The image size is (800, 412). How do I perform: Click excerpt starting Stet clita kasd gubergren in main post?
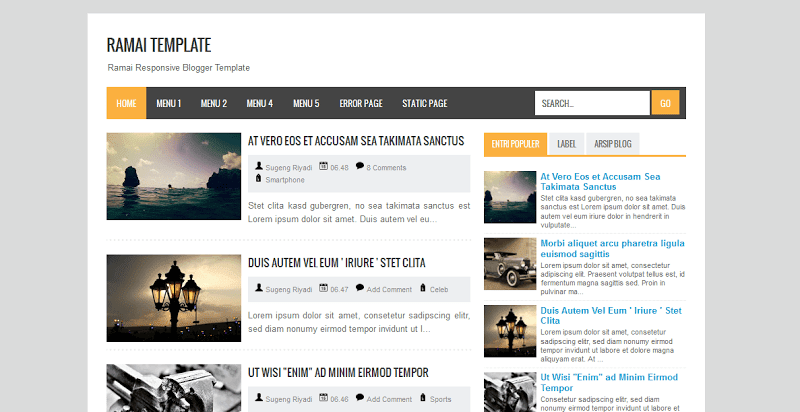[359, 213]
